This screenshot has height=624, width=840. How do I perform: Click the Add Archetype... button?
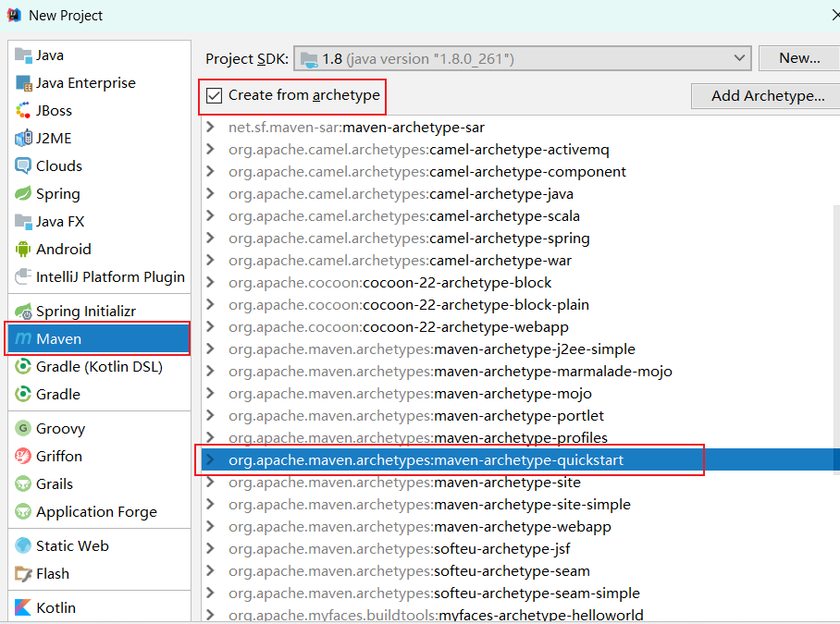point(767,96)
